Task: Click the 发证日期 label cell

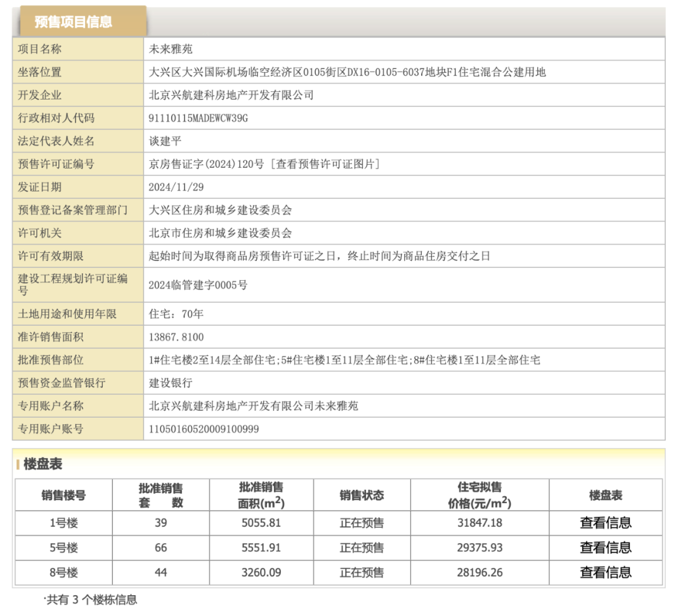Action: point(78,188)
